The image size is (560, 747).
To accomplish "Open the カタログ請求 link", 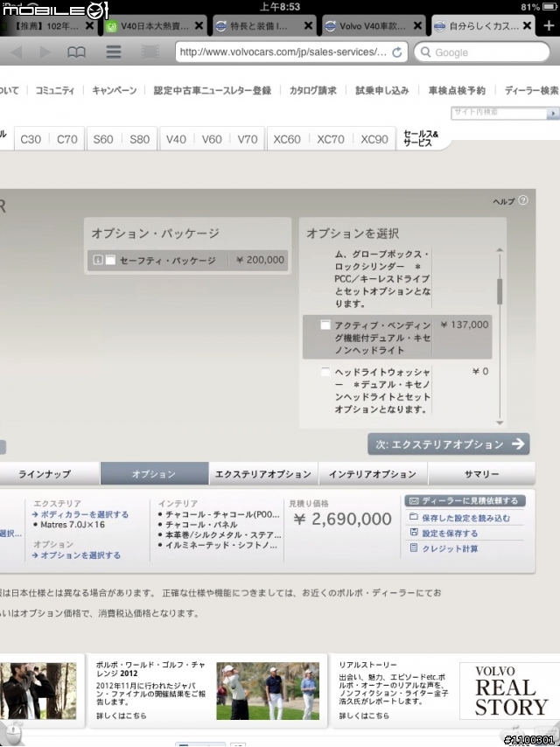I will pos(312,90).
